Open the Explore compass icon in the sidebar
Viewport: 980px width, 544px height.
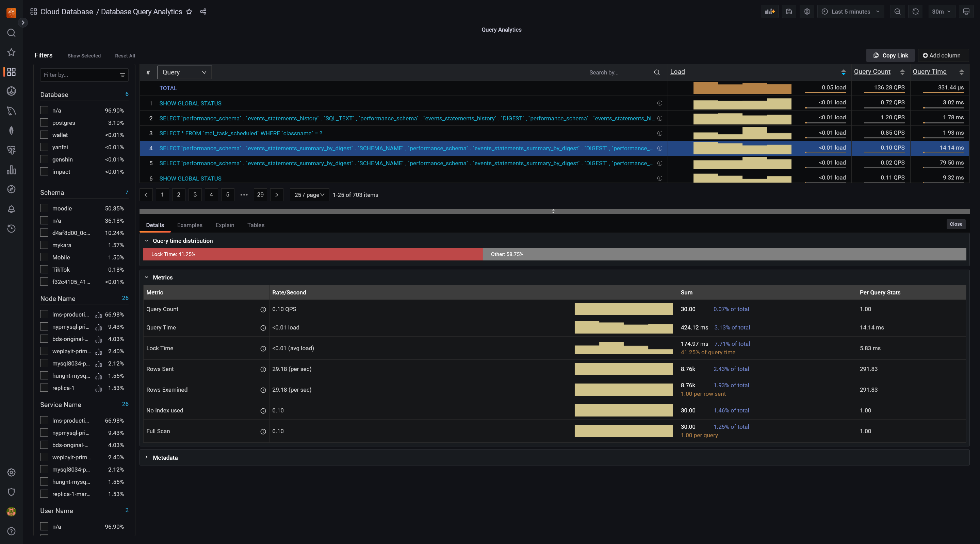tap(12, 189)
